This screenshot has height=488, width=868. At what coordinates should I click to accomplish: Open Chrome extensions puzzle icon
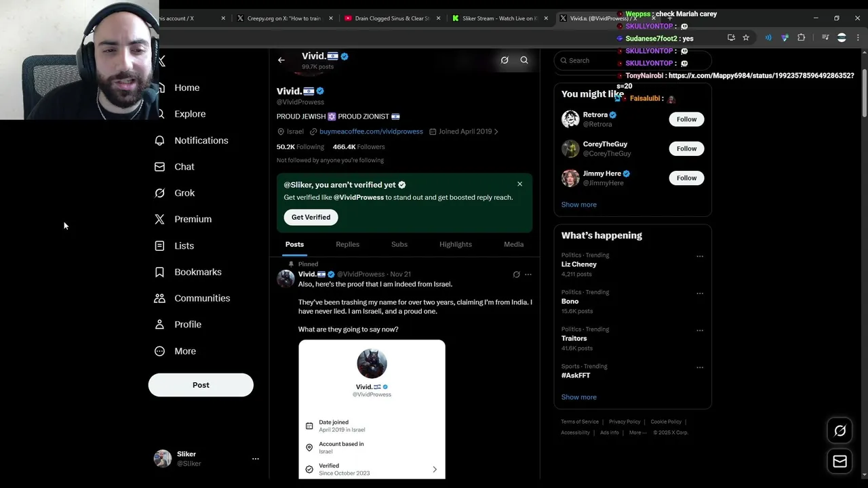801,38
